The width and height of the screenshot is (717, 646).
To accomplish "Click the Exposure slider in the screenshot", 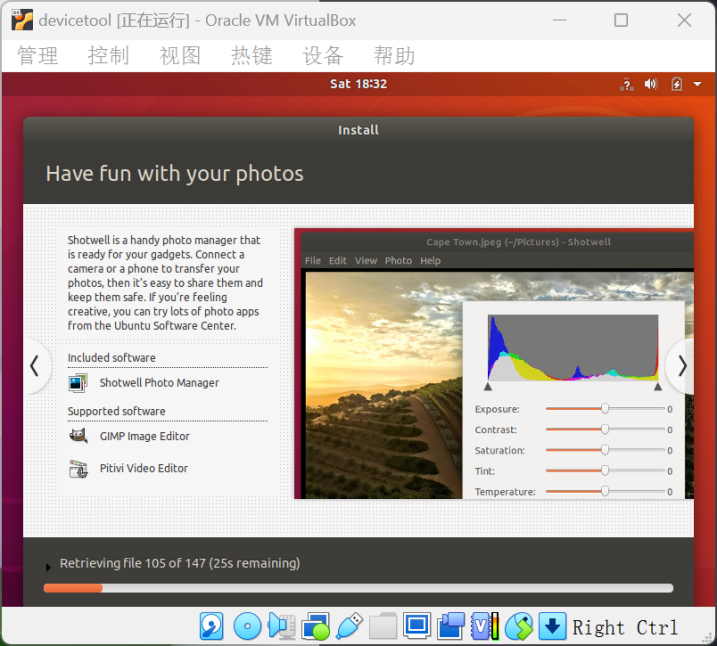I will coord(605,409).
